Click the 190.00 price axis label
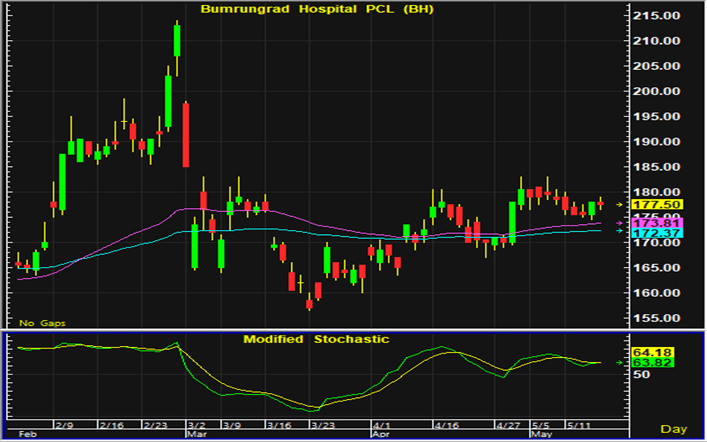Viewport: 707px width, 442px height. coord(656,142)
